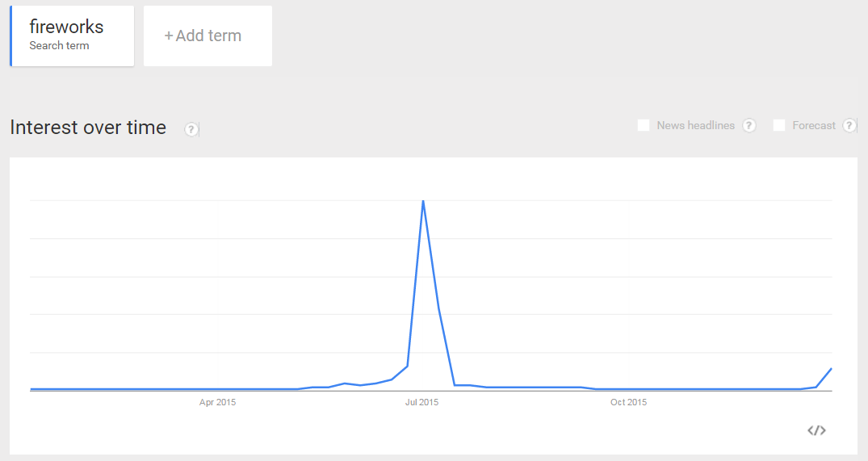Add a new comparison term

point(208,36)
